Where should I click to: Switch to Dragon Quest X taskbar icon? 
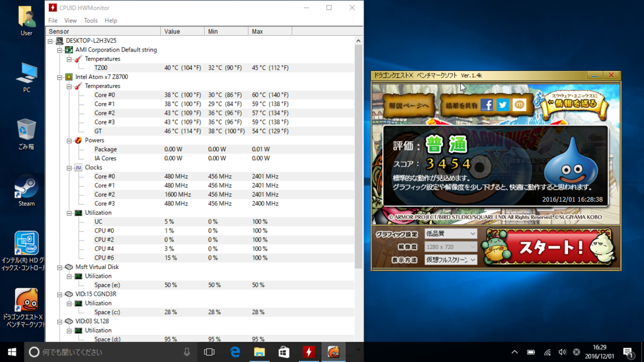pos(333,352)
